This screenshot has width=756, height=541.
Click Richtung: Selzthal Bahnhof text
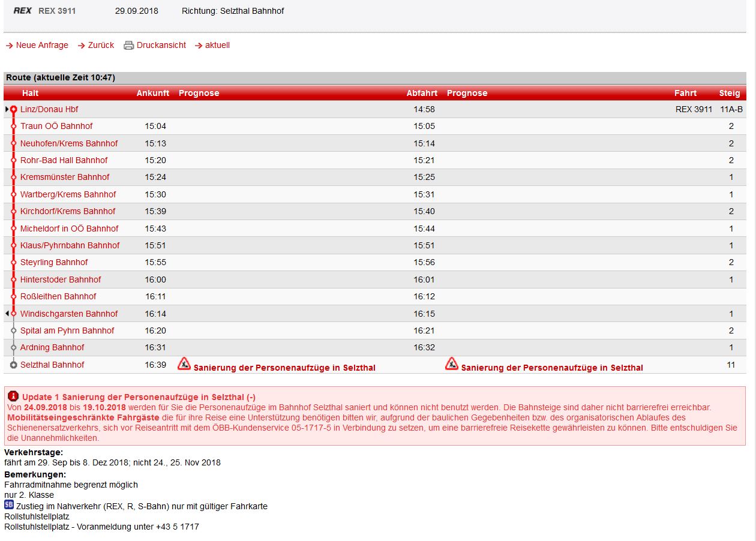click(x=233, y=11)
